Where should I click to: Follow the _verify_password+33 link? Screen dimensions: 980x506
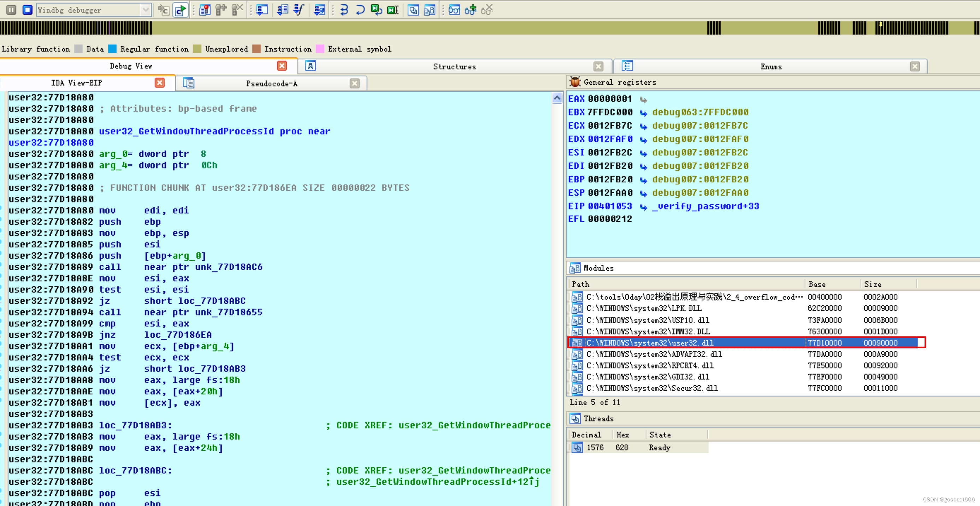coord(706,206)
